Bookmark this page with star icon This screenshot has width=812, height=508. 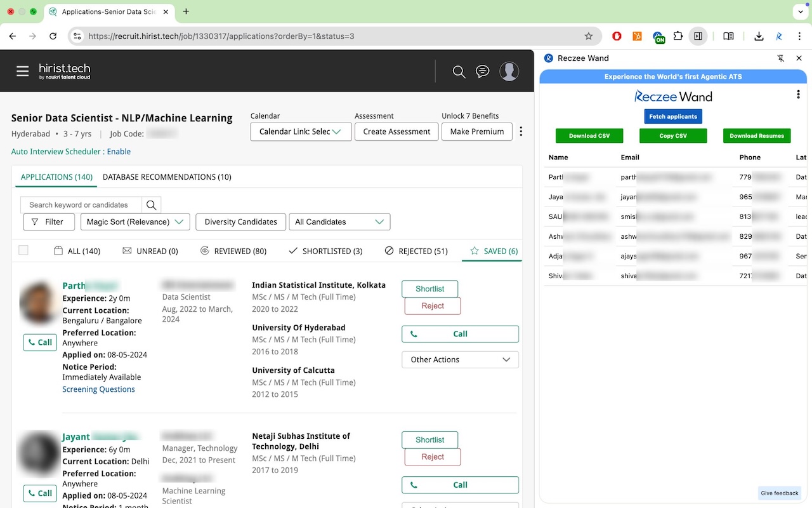pyautogui.click(x=589, y=36)
